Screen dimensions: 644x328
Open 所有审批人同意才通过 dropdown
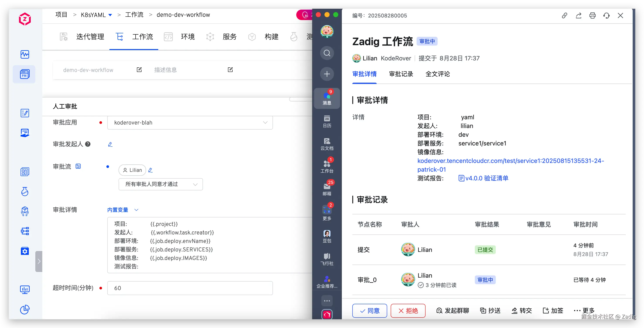(160, 184)
